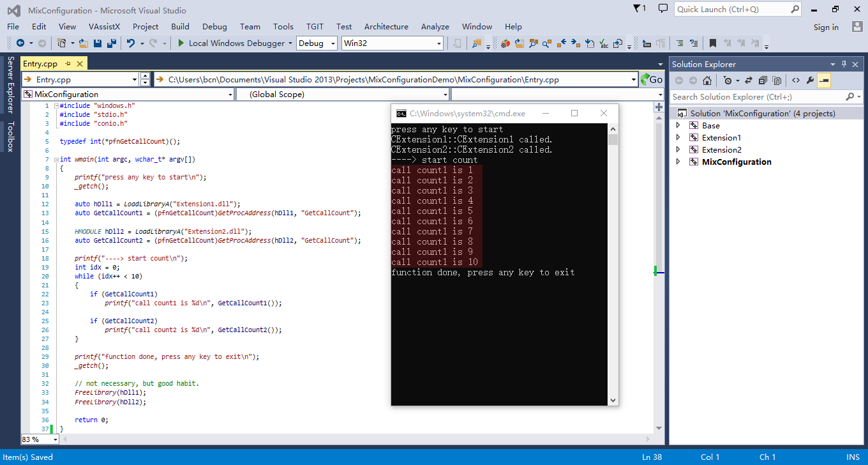Click Sync with Active Document icon
Viewport: 868px width, 465px height.
[x=749, y=80]
